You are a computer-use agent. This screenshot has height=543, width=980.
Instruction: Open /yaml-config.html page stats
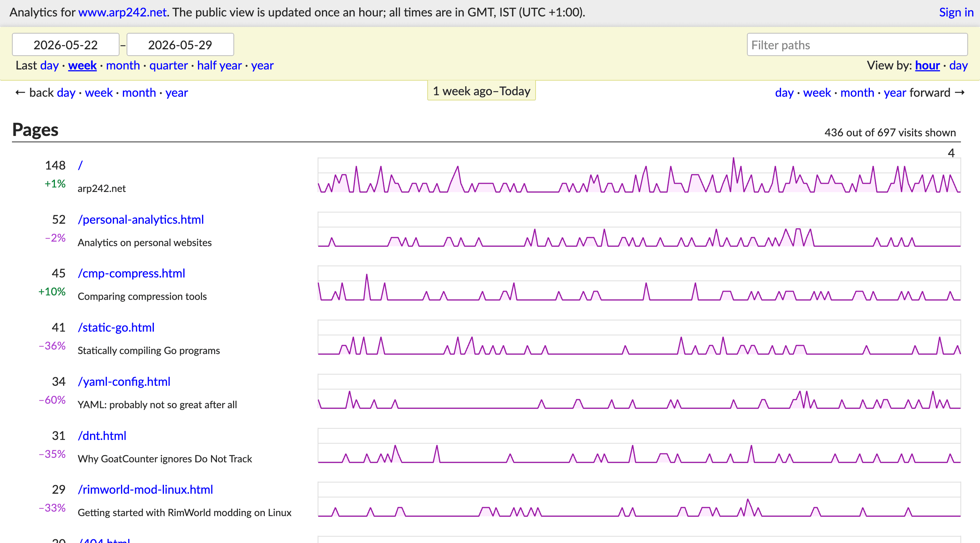pos(124,381)
